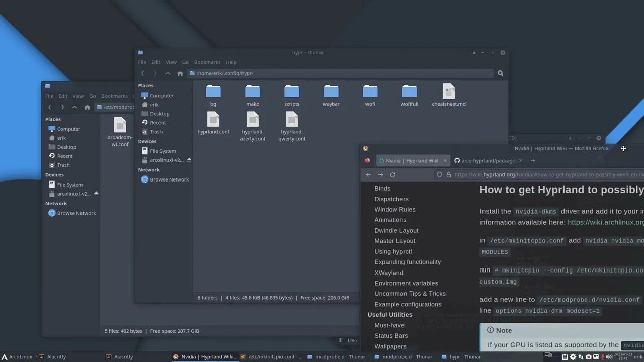Open the mako folder
The width and height of the screenshot is (644, 362).
point(253,96)
